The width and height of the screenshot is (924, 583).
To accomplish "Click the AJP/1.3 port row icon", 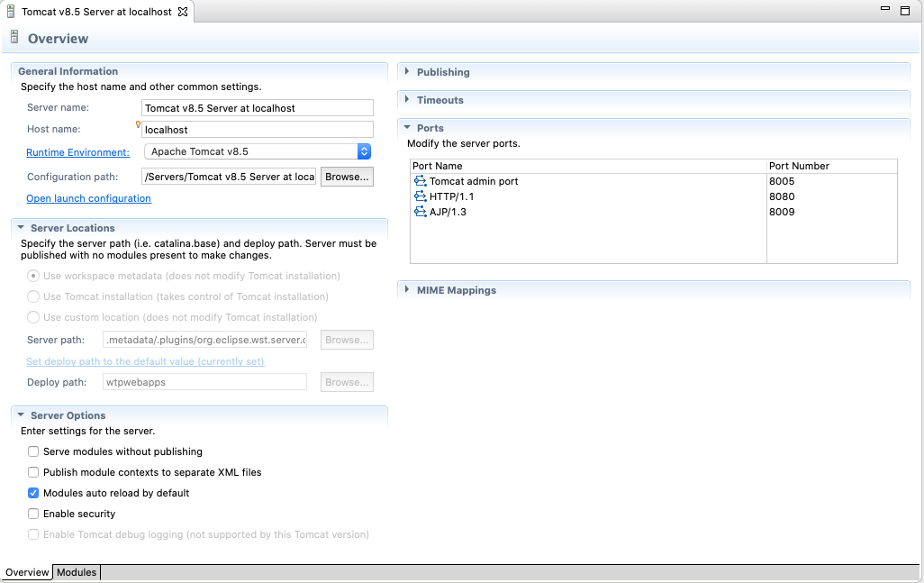I will pyautogui.click(x=420, y=212).
